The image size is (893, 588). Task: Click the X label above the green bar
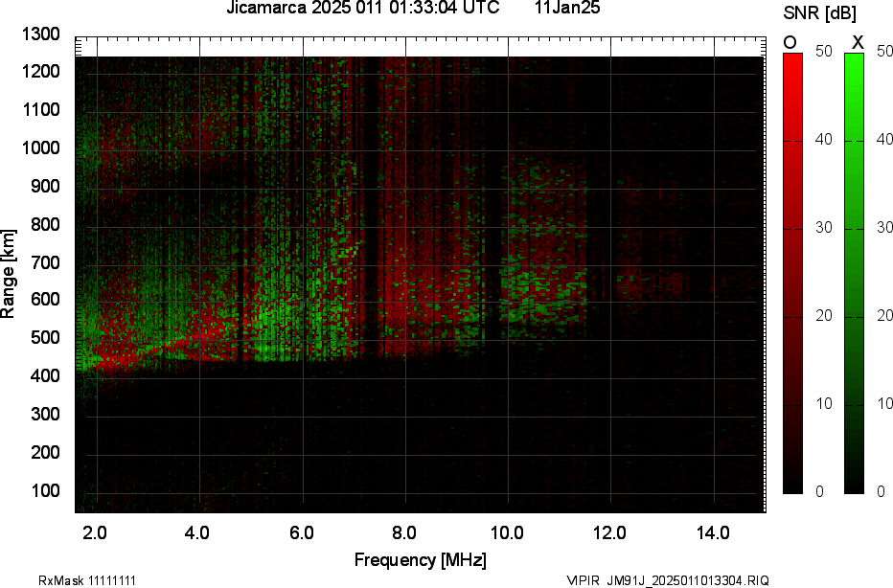[858, 42]
